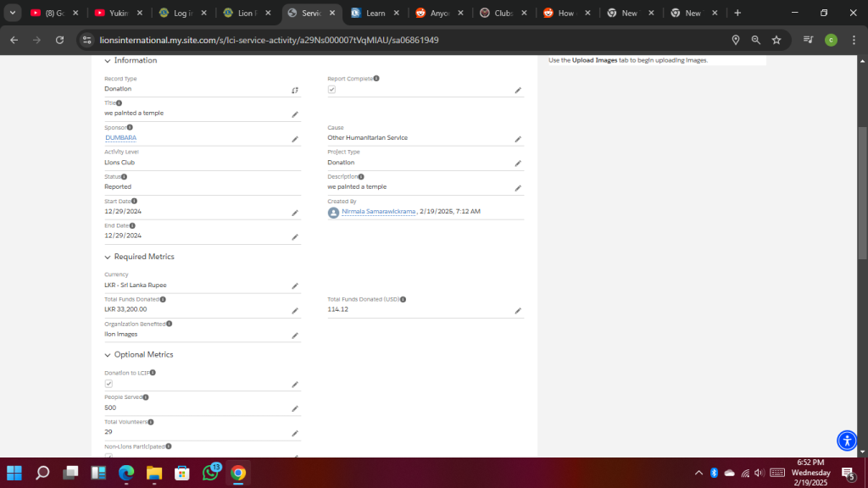
Task: Switch to the Yukin YouTube tab
Action: pyautogui.click(x=119, y=13)
